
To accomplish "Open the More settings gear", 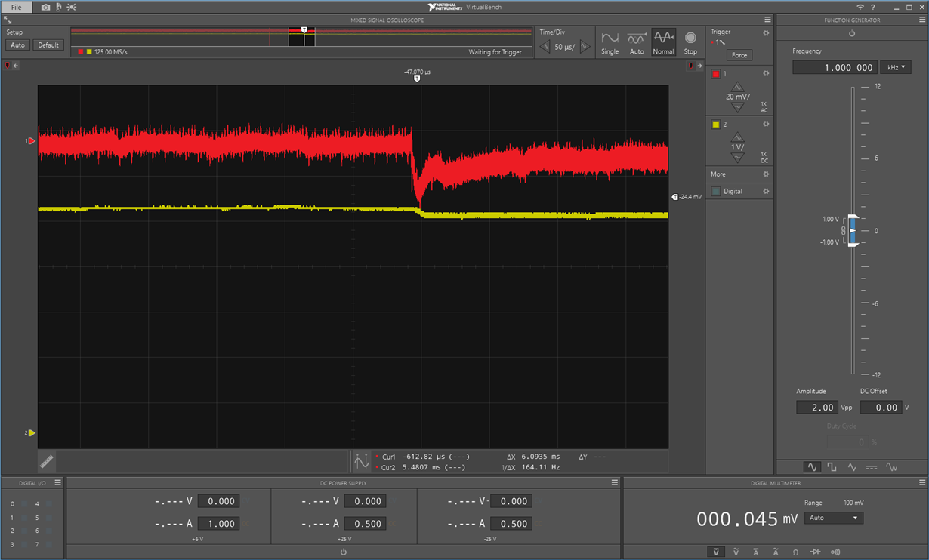I will (x=766, y=174).
